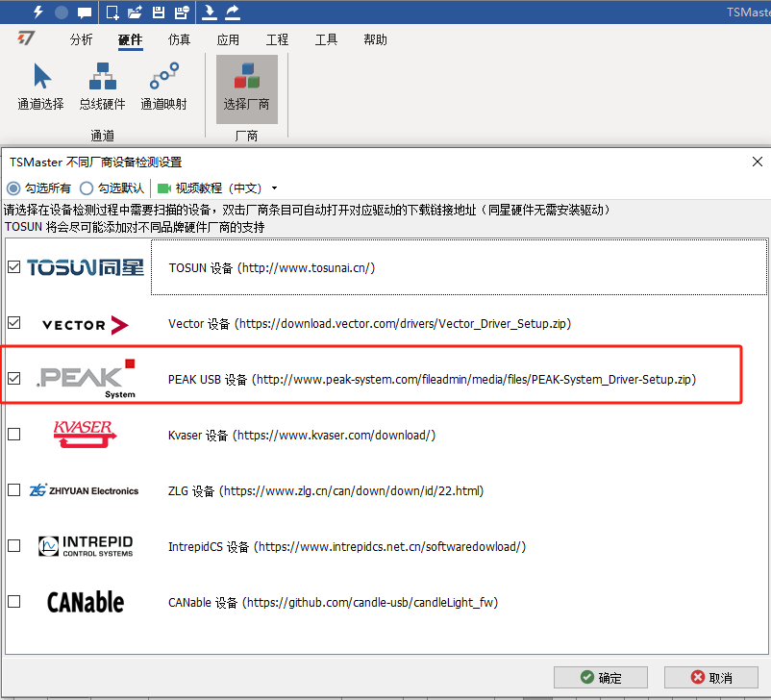The width and height of the screenshot is (771, 700).
Task: Uncheck the Vector device checkbox
Action: [x=14, y=323]
